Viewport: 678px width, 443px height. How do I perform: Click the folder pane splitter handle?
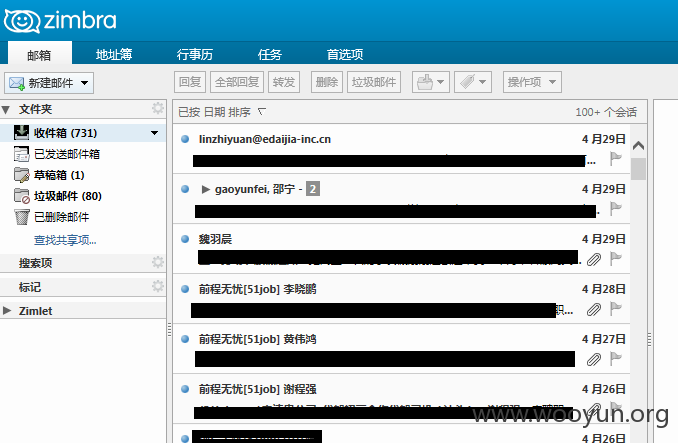coord(169,330)
